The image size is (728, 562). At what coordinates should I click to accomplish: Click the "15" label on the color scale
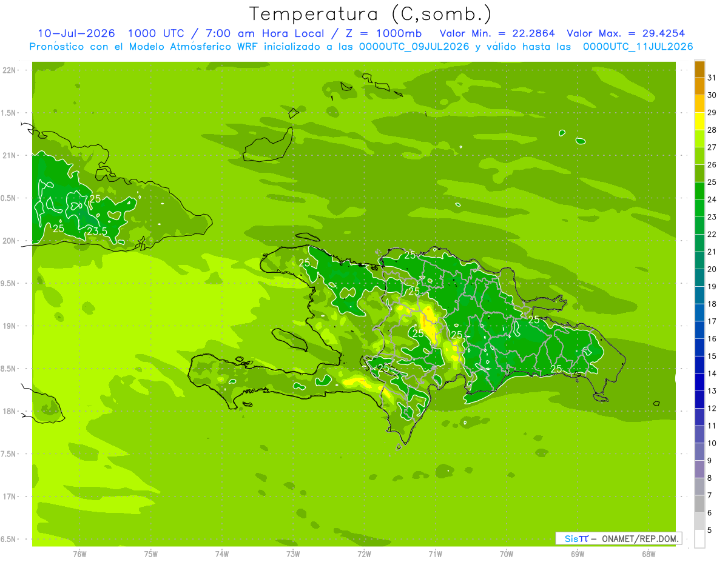[712, 356]
